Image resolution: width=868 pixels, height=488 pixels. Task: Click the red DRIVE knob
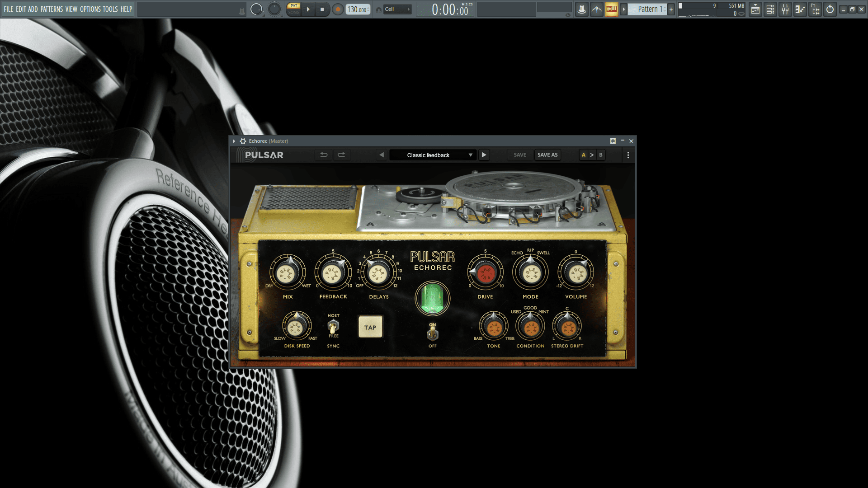485,272
